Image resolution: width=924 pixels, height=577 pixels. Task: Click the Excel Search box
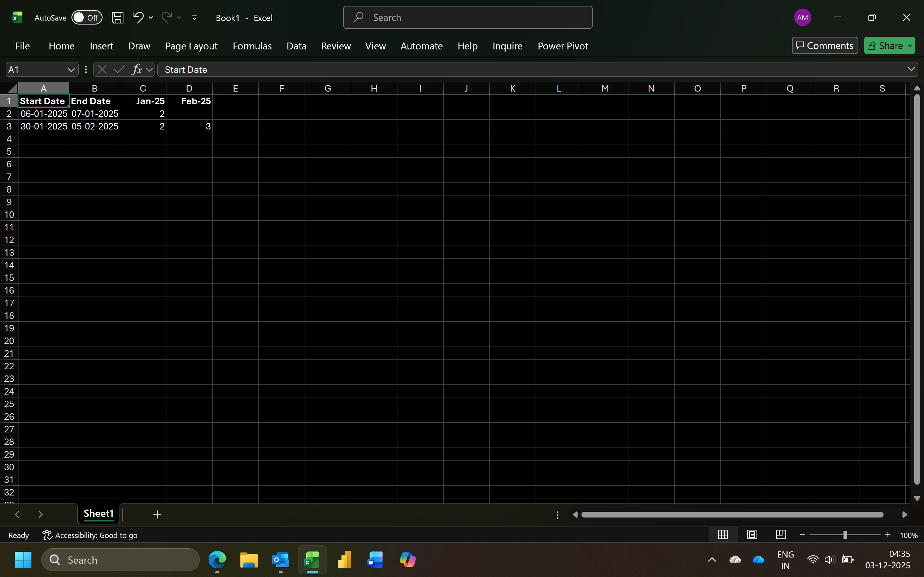point(467,18)
